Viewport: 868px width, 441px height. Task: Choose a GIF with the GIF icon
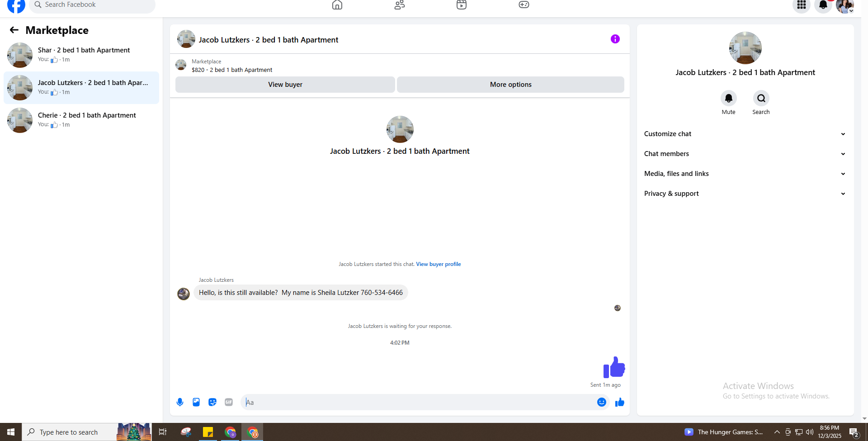229,402
